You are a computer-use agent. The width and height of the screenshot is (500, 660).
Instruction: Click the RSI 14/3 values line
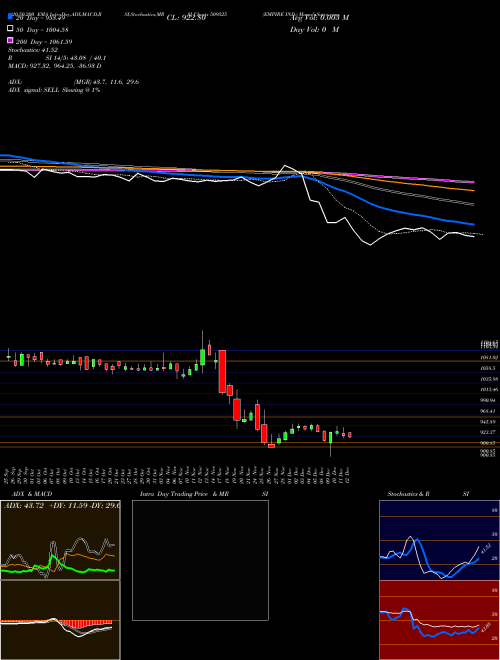(57, 58)
